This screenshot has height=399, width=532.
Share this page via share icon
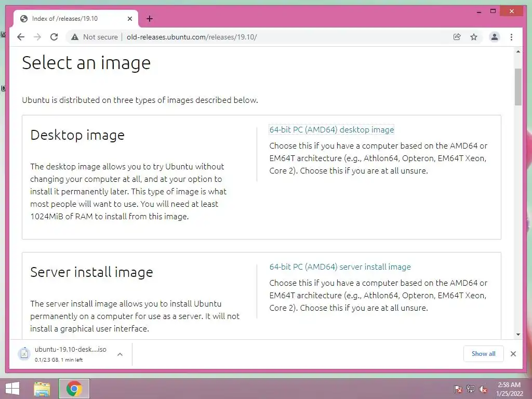point(457,37)
